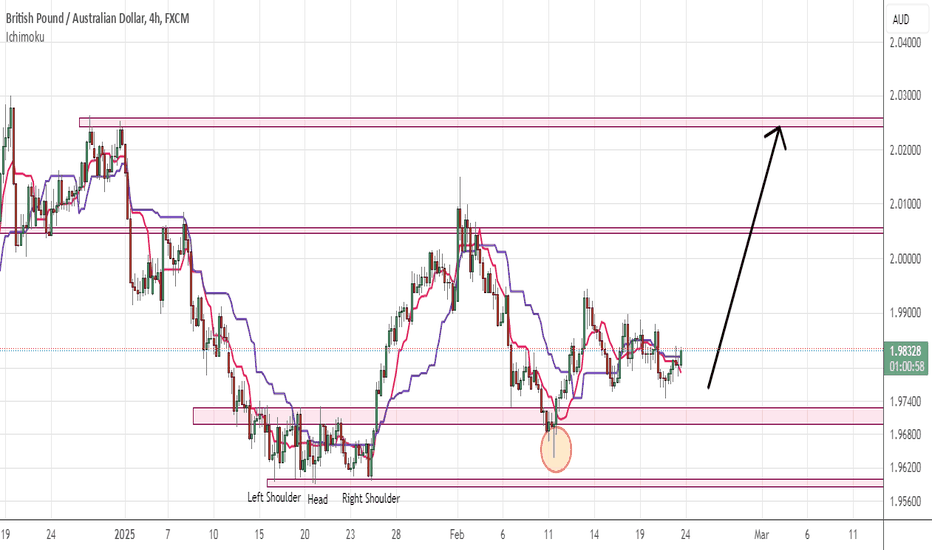The image size is (932, 550).
Task: Click the candle countdown 01:00:58
Action: coord(906,366)
